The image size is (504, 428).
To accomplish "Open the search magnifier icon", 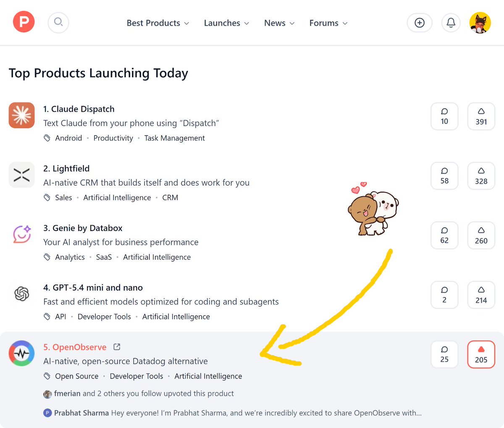I will pyautogui.click(x=58, y=22).
